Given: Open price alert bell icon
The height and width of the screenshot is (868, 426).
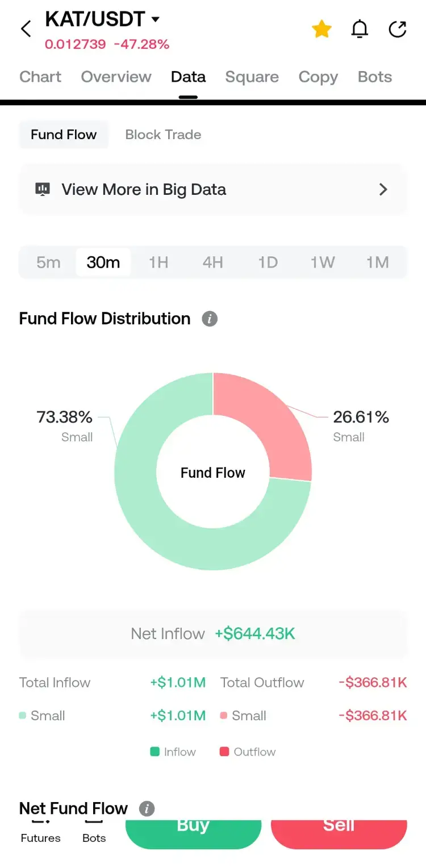Looking at the screenshot, I should pos(360,29).
